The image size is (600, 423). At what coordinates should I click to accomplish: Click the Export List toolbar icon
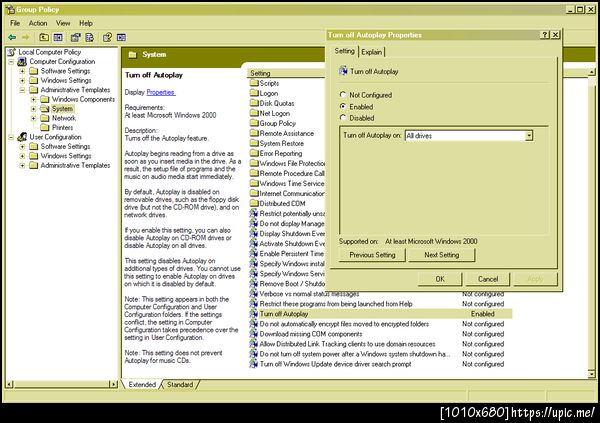click(90, 37)
